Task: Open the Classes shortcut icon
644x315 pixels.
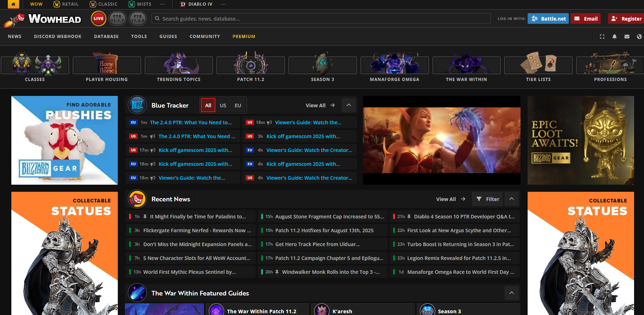Action: coord(35,64)
